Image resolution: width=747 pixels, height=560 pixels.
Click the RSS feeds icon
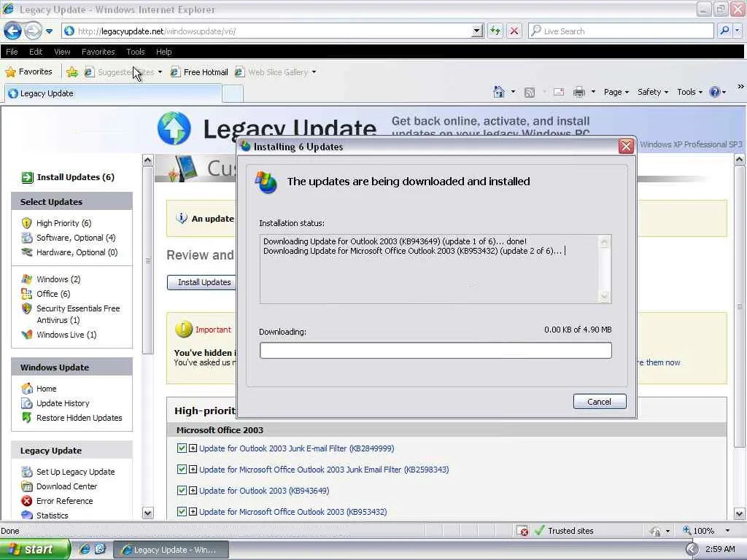pyautogui.click(x=530, y=92)
